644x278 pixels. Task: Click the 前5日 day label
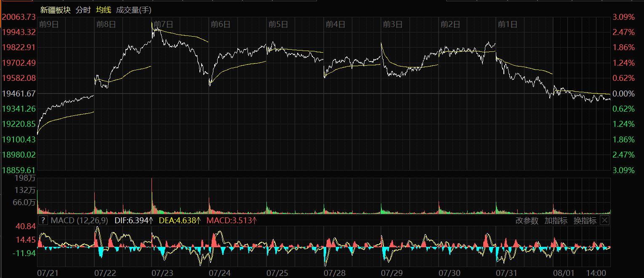tap(278, 24)
